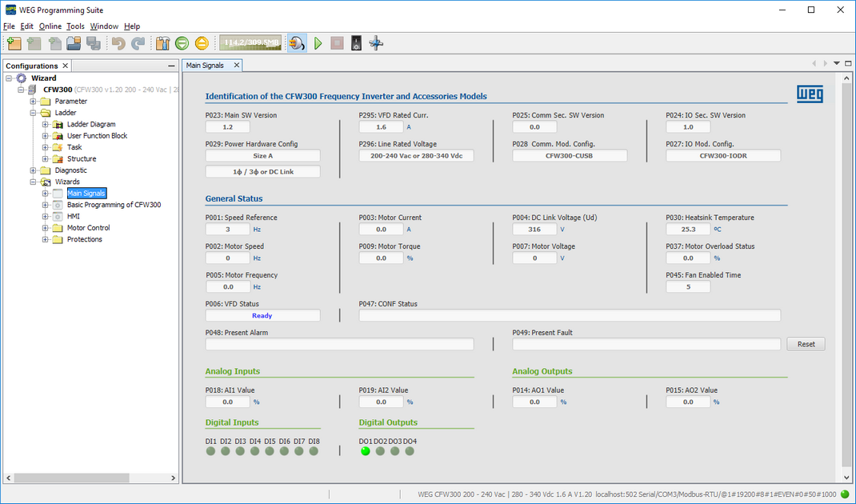Viewport: 856px width, 504px height.
Task: Select Motor Control in the Wizards tree
Action: (88, 228)
